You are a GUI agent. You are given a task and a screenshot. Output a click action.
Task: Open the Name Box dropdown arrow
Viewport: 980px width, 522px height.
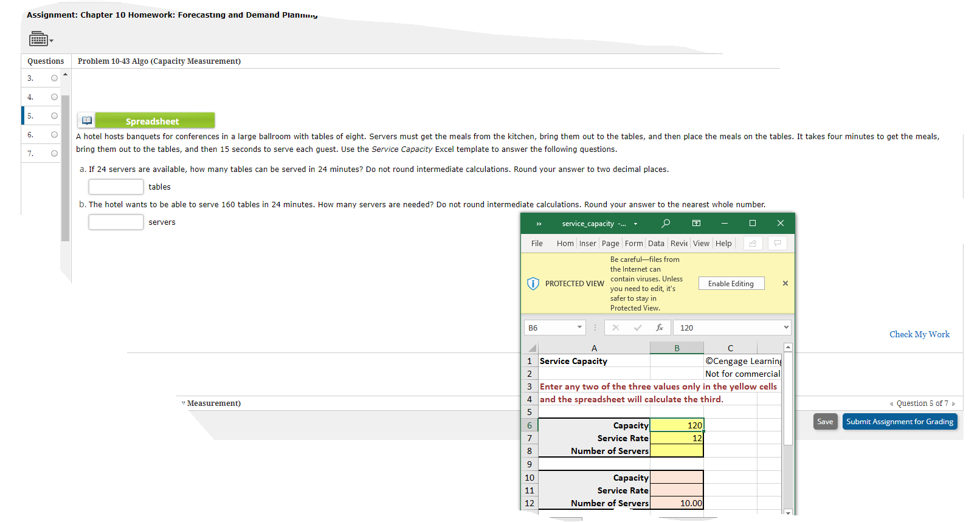click(x=579, y=327)
